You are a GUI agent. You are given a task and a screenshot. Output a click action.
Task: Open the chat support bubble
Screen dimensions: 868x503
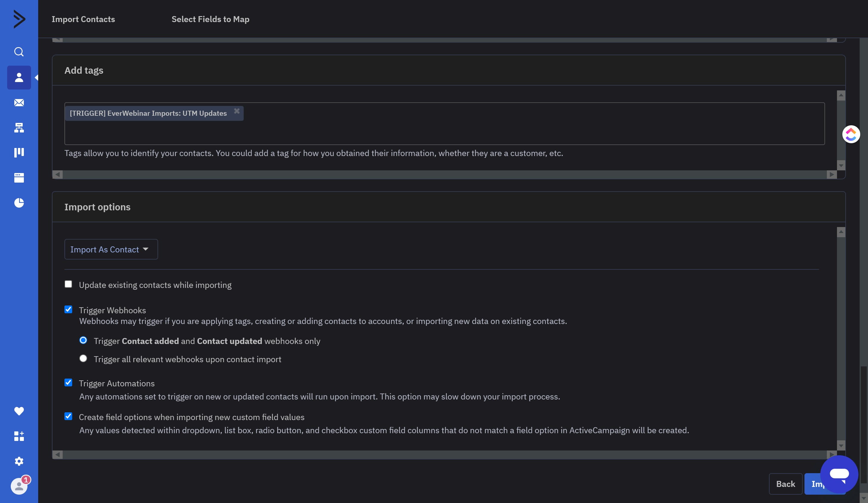tap(839, 474)
